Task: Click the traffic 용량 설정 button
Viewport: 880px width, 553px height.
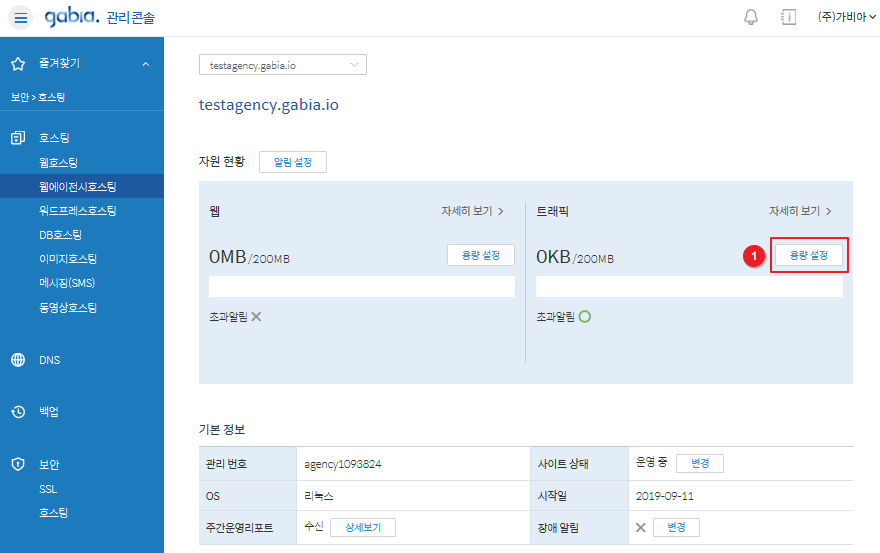Action: point(809,256)
